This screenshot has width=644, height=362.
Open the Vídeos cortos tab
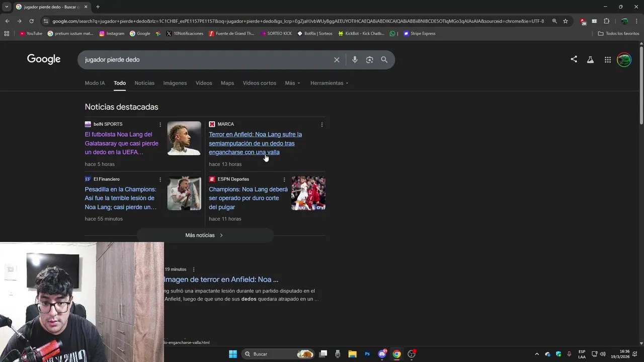coord(260,83)
